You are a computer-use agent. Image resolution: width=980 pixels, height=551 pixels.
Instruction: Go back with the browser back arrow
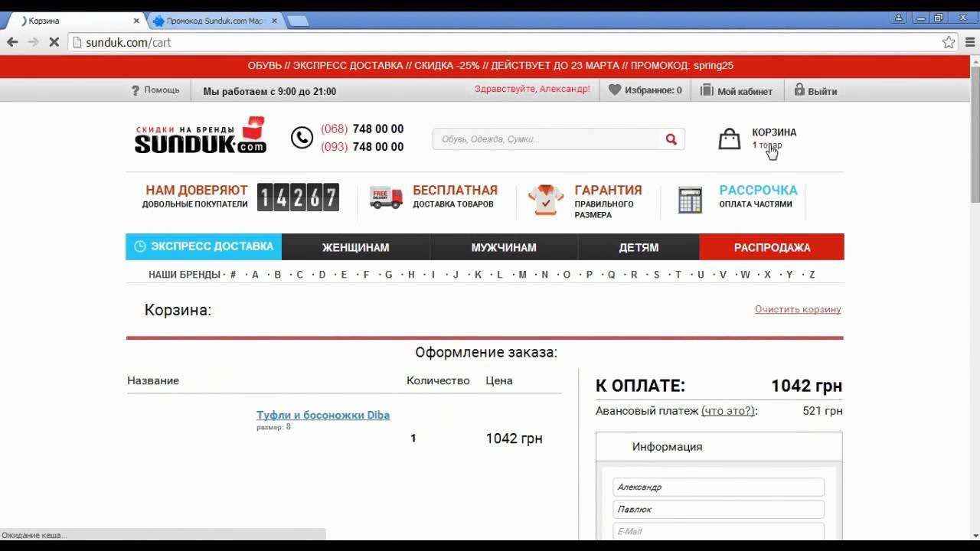coord(12,42)
